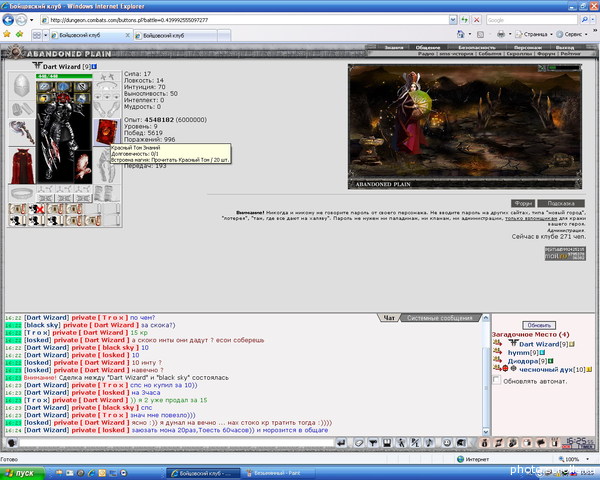Click the IE Home toolbar icon
This screenshot has height=480, width=600.
click(x=460, y=34)
